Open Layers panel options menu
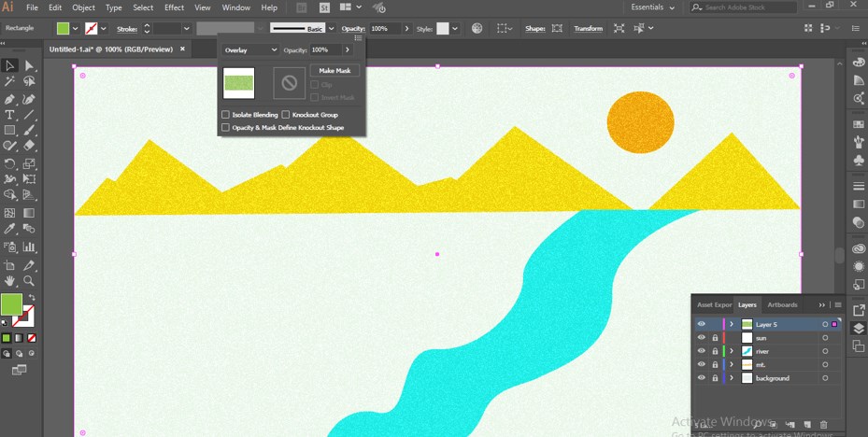 pos(838,304)
